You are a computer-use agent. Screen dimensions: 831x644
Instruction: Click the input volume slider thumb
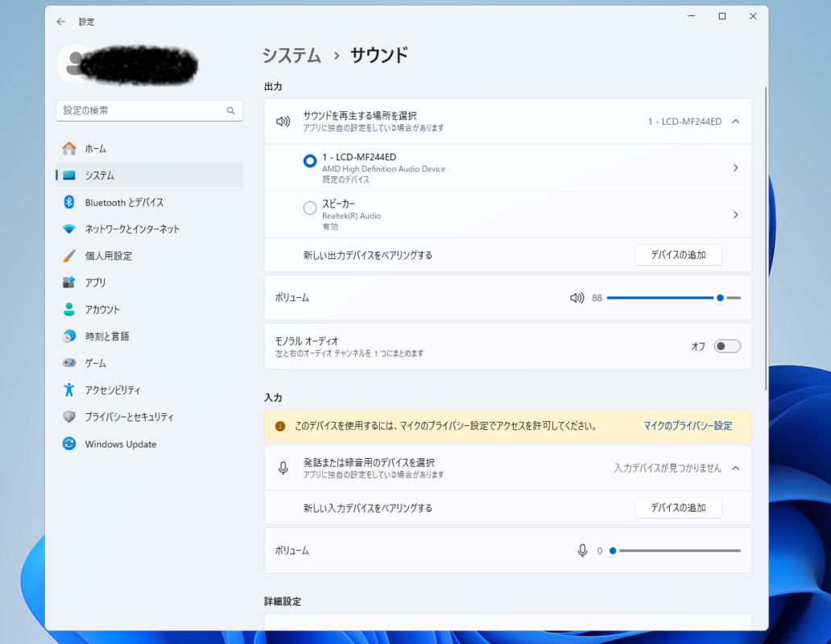point(613,551)
